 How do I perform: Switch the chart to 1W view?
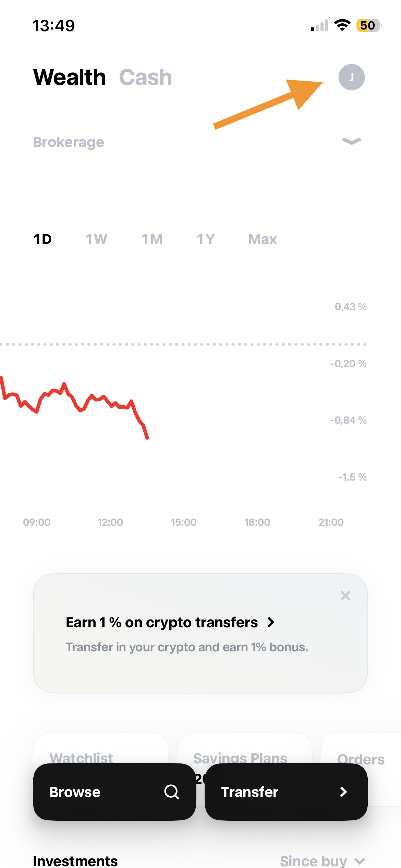point(96,239)
